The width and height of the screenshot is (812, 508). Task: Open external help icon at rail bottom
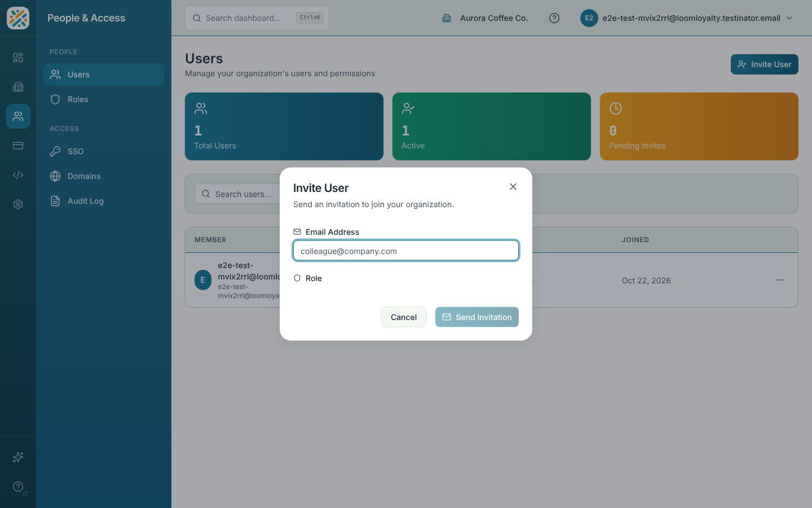(x=18, y=487)
